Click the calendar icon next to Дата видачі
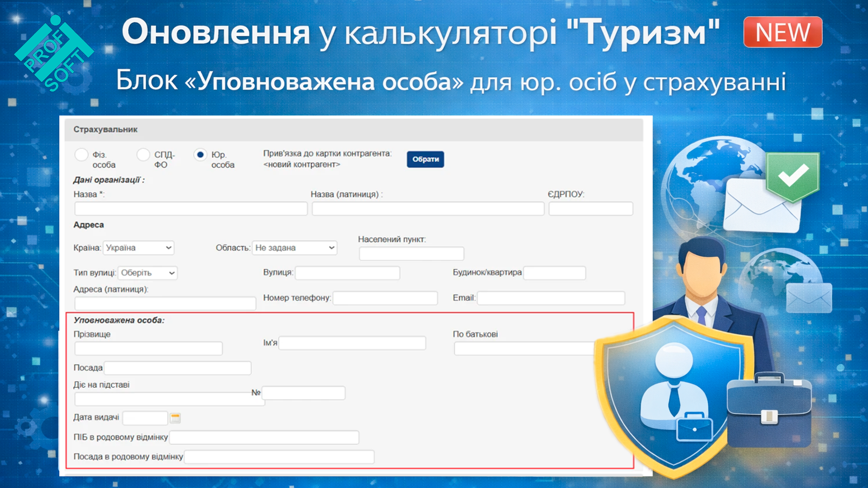 click(175, 418)
